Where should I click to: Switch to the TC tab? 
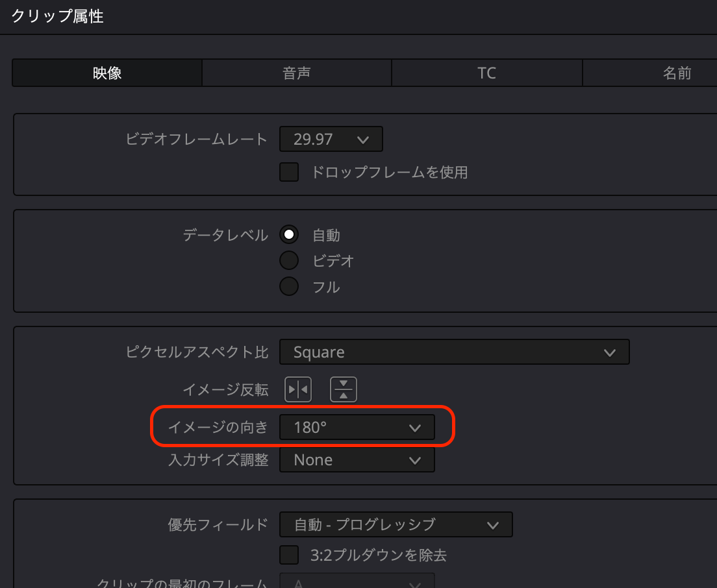(x=486, y=73)
